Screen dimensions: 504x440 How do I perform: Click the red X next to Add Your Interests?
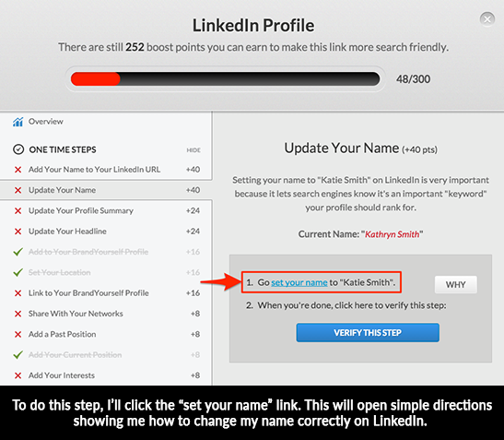pyautogui.click(x=18, y=375)
